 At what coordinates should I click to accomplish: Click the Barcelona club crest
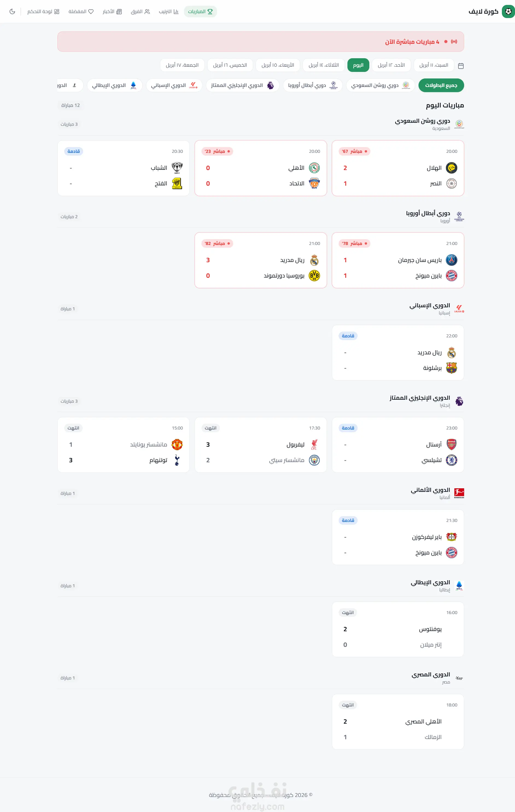tap(451, 368)
